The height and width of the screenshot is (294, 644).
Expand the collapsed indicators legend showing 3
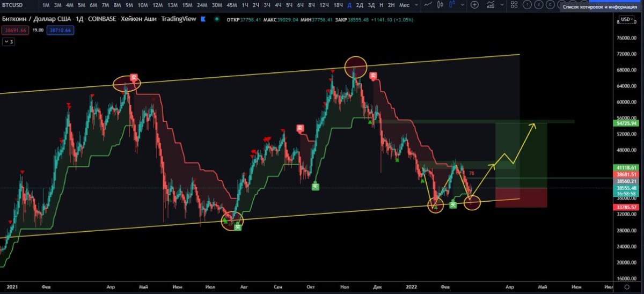point(8,41)
